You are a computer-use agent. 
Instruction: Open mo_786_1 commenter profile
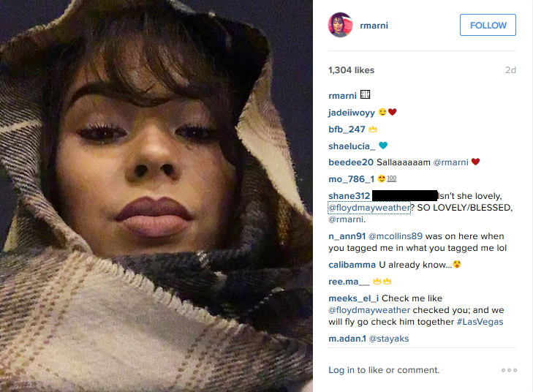(x=351, y=179)
